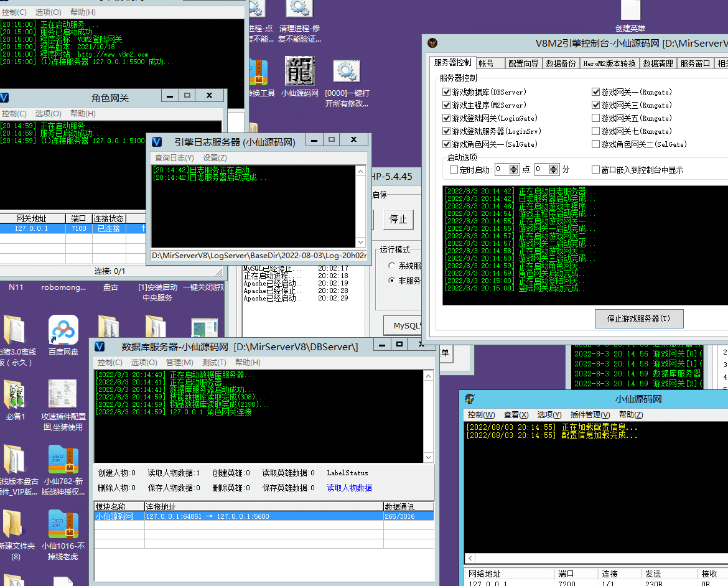Select the 系统服务 run mode radio button
This screenshot has width=728, height=586.
point(391,266)
